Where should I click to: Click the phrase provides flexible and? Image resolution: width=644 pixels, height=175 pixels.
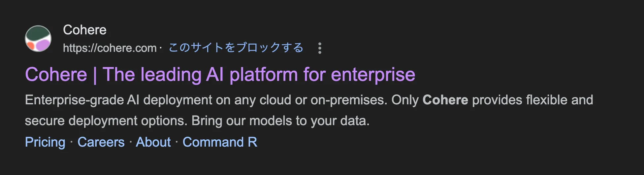click(532, 100)
